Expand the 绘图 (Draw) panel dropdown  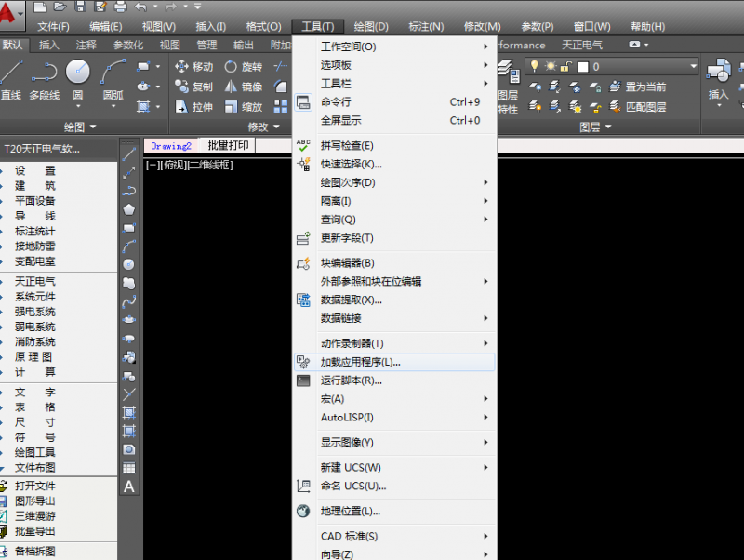click(x=80, y=127)
